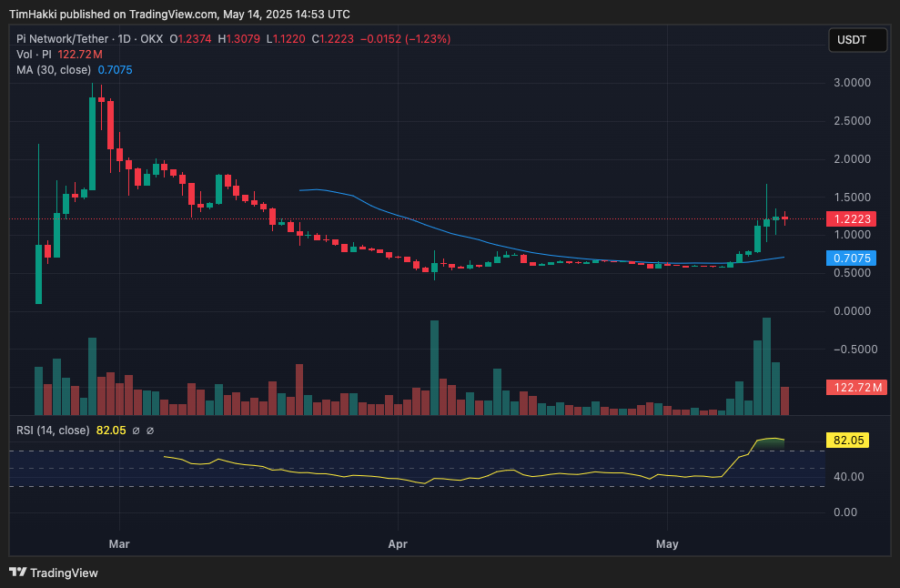This screenshot has height=588, width=900.
Task: Click the TradingView logo icon
Action: (18, 572)
